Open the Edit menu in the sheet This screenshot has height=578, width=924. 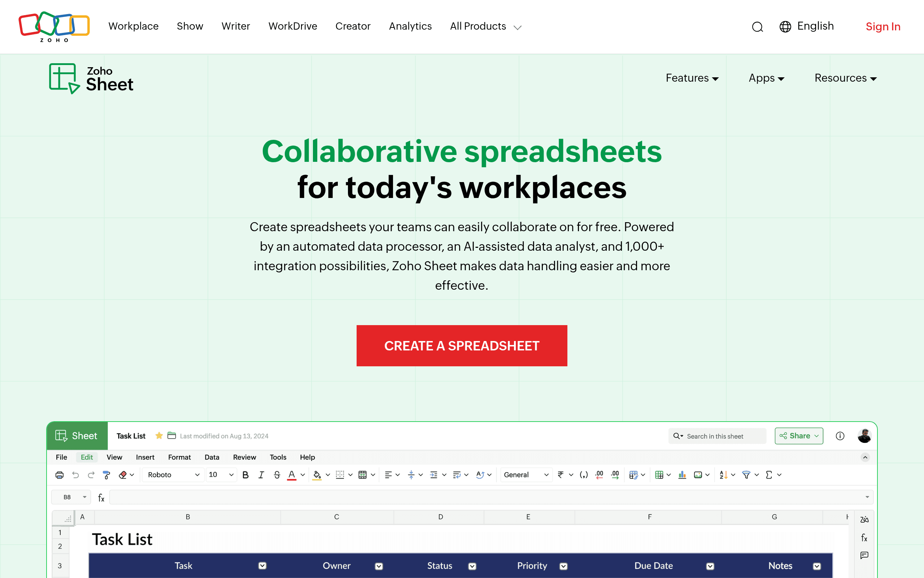[87, 457]
